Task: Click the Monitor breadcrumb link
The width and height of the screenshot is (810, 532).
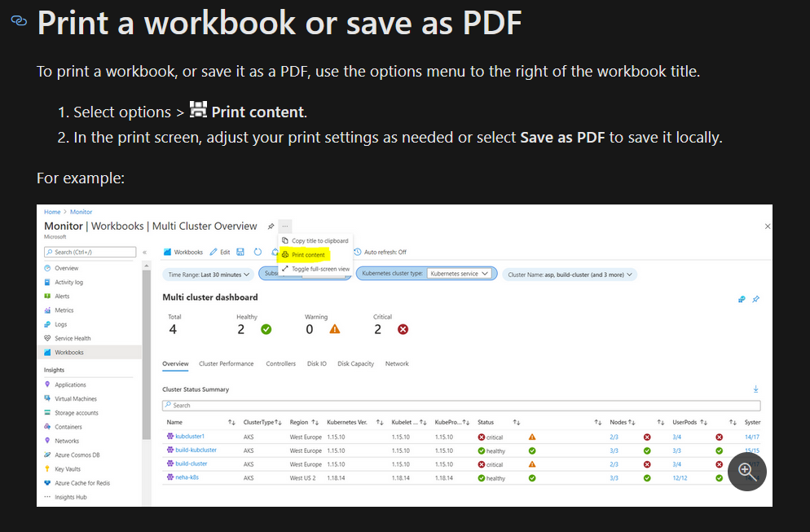Action: point(81,212)
